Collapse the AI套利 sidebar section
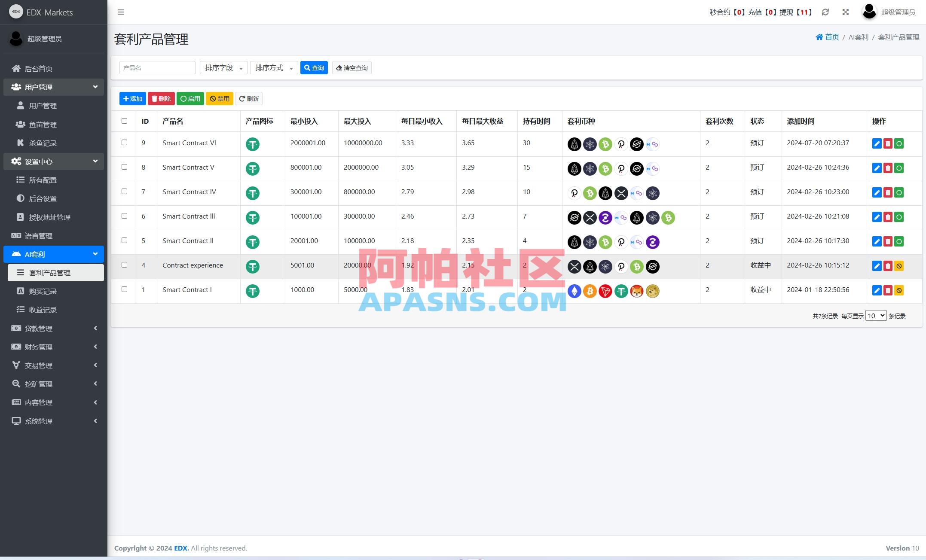This screenshot has width=926, height=560. (x=54, y=254)
